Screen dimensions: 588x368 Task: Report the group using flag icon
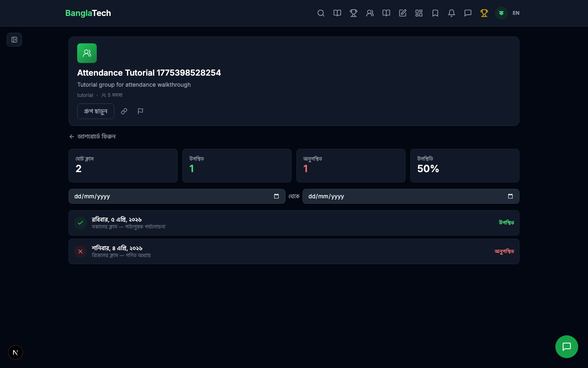click(140, 111)
